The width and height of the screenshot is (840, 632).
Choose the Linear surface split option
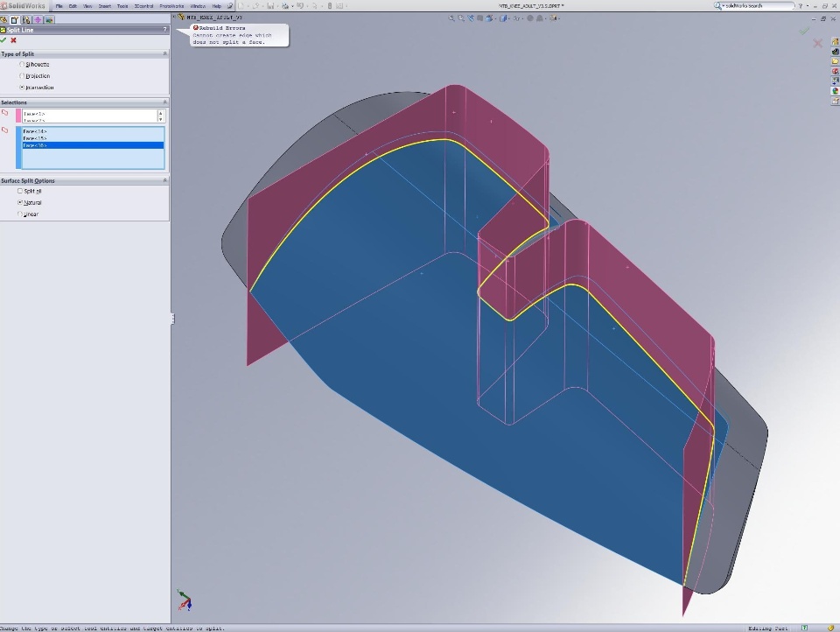(x=21, y=214)
